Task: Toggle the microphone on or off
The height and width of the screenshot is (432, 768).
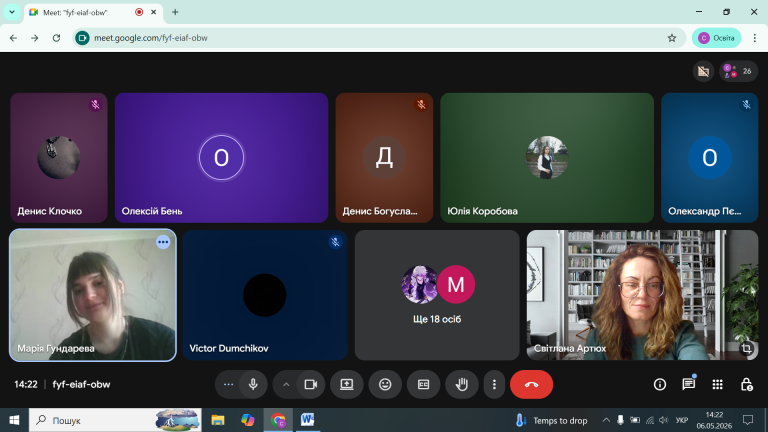Action: (x=253, y=384)
